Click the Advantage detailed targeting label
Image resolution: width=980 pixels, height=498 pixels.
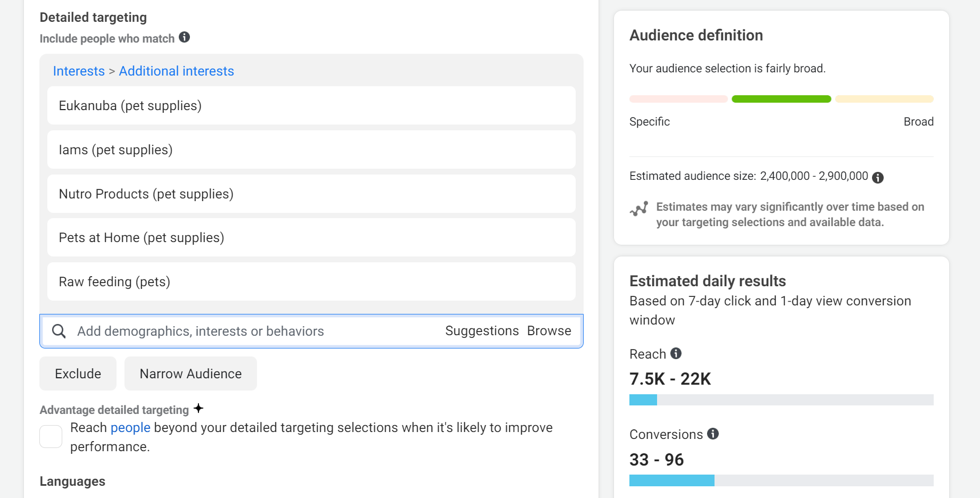[114, 410]
